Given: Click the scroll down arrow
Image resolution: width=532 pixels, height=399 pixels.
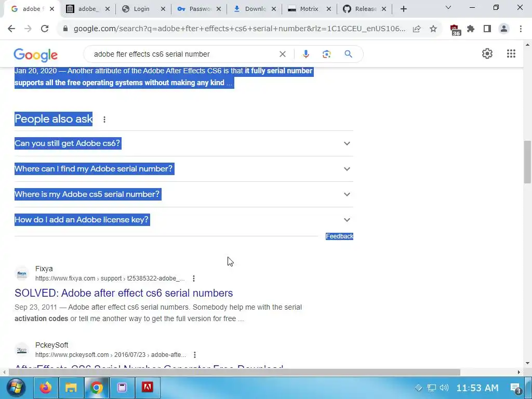Looking at the screenshot, I should (x=527, y=363).
